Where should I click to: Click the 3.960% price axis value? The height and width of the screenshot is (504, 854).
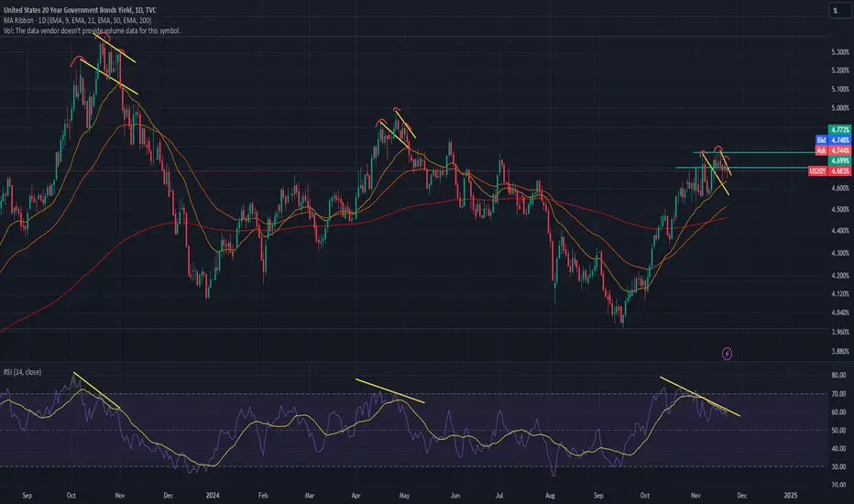(x=840, y=332)
